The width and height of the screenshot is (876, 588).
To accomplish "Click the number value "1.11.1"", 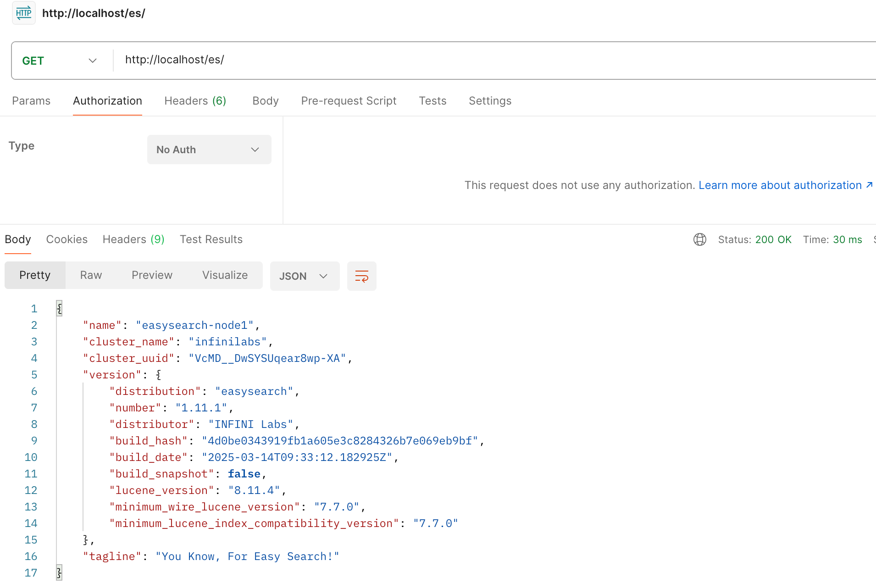I will tap(201, 408).
